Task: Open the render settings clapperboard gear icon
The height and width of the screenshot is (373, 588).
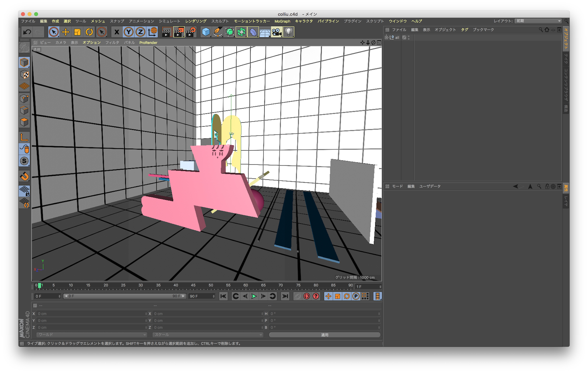Action: [x=191, y=32]
